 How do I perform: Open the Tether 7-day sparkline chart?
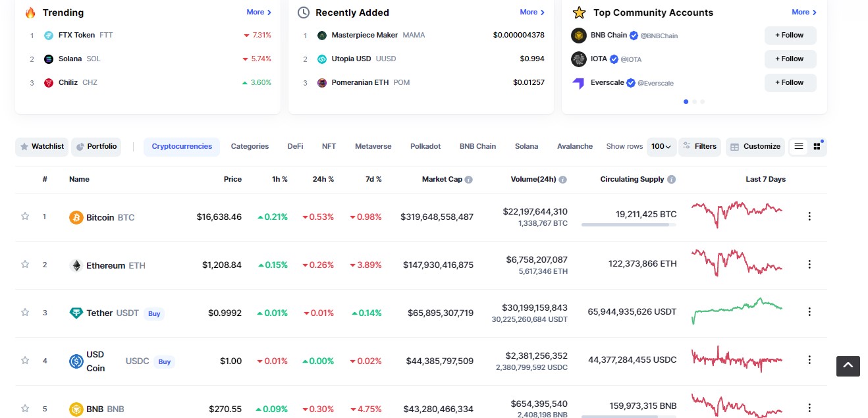(737, 310)
